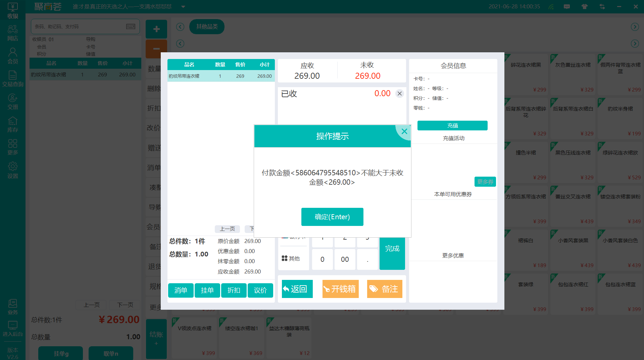The width and height of the screenshot is (644, 360).
Task: Click the 消单 cancel order button in payment panel
Action: (181, 290)
